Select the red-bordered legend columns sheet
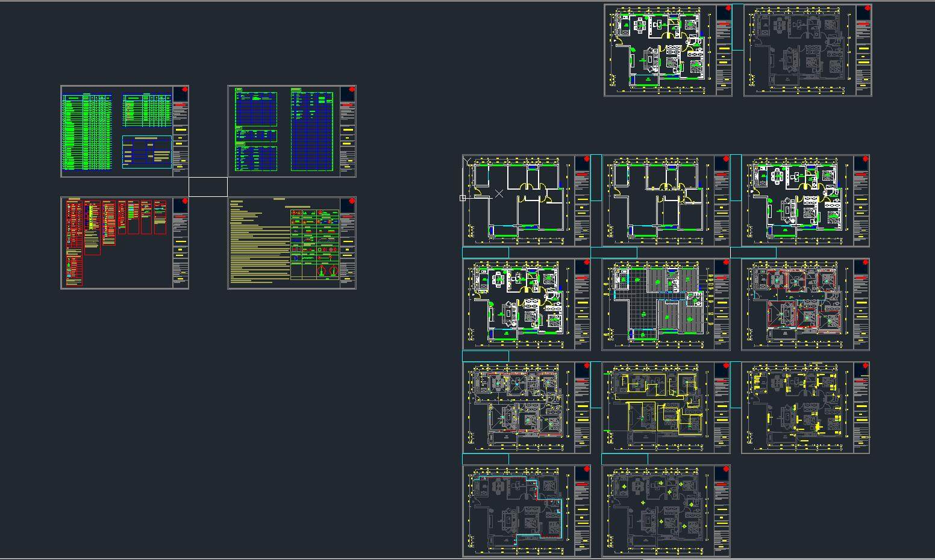Screen dimensions: 935x560 pos(125,243)
